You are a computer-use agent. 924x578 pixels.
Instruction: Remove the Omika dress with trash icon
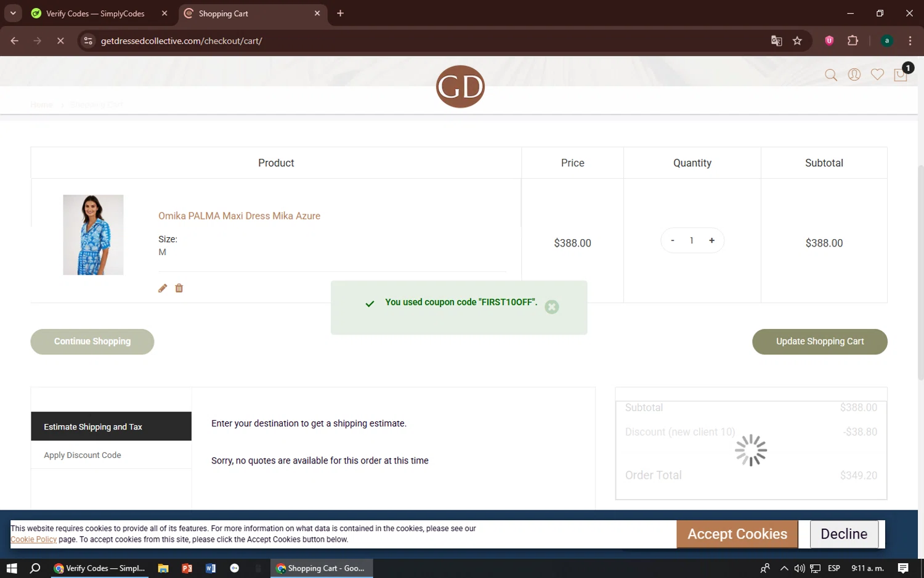179,288
